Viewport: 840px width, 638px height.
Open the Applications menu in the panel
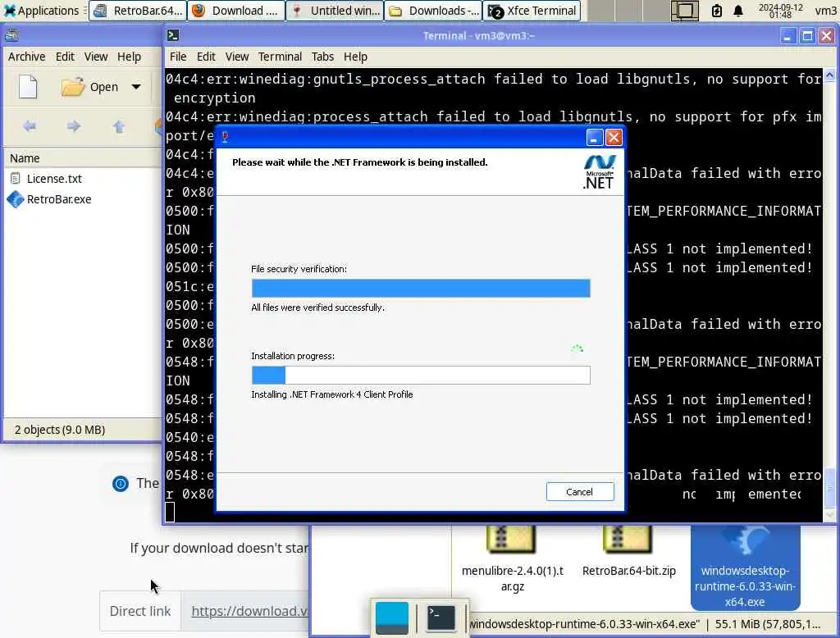[41, 10]
